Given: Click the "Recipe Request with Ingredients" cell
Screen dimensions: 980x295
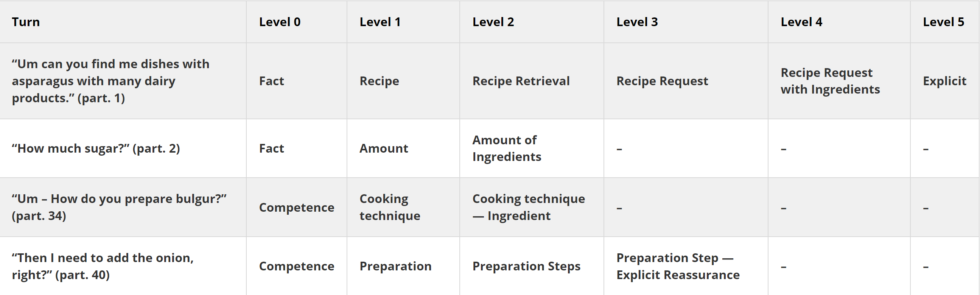Looking at the screenshot, I should (830, 81).
